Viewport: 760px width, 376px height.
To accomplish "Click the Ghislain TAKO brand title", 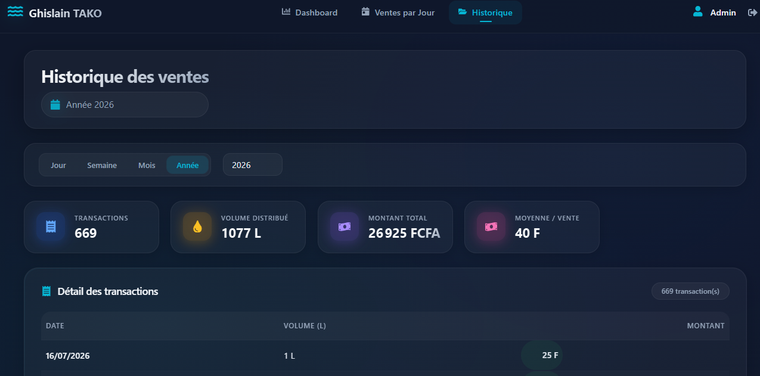I will click(x=65, y=13).
